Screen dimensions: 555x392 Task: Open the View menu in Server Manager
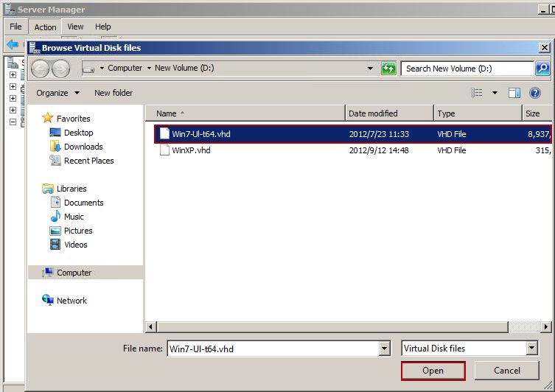pos(75,27)
